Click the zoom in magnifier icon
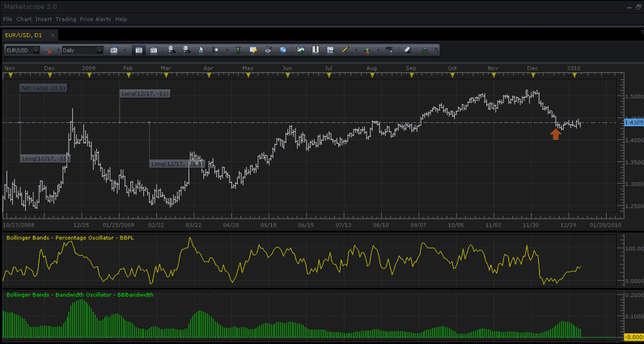Image resolution: width=644 pixels, height=344 pixels. pos(172,50)
